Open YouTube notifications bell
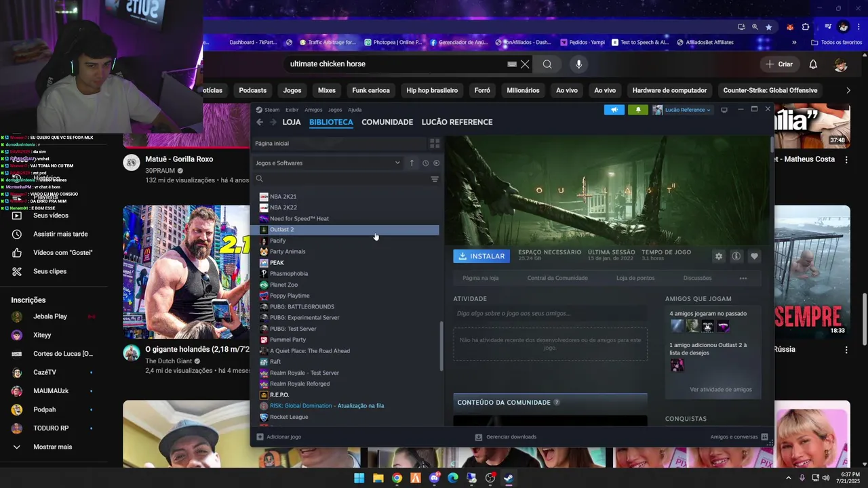This screenshot has height=488, width=868. (813, 64)
